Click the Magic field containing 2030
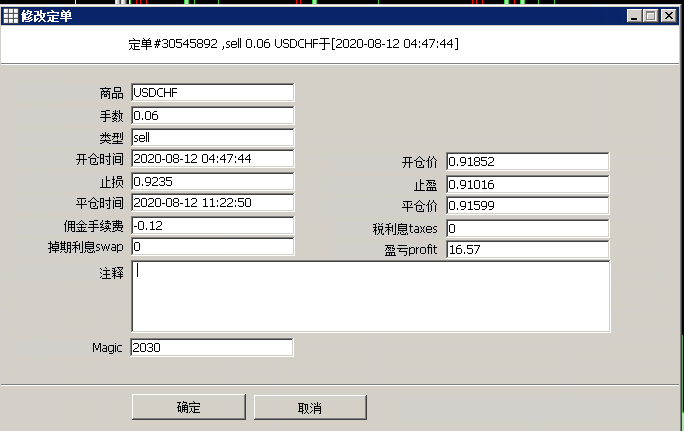 (x=212, y=348)
